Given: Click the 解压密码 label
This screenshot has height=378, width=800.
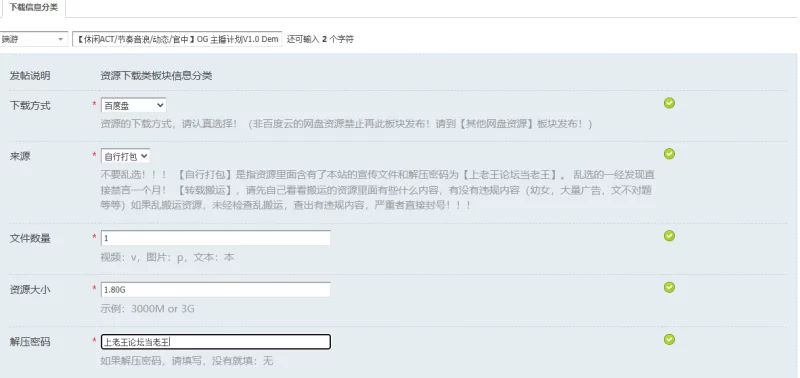Looking at the screenshot, I should pyautogui.click(x=30, y=342).
